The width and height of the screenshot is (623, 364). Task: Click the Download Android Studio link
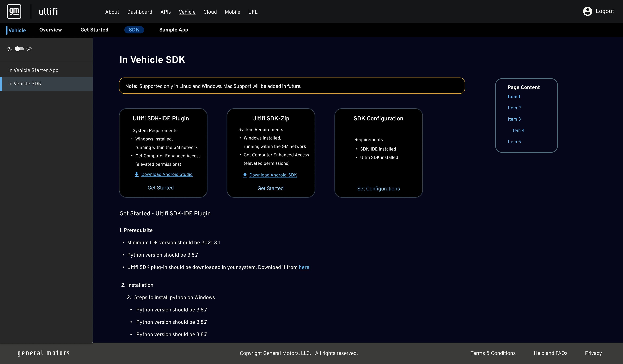(x=167, y=175)
